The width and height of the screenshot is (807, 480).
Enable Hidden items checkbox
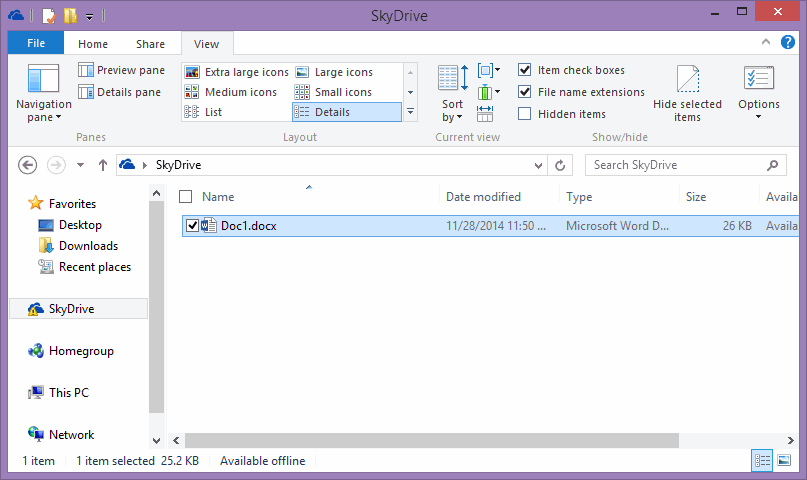tap(524, 114)
